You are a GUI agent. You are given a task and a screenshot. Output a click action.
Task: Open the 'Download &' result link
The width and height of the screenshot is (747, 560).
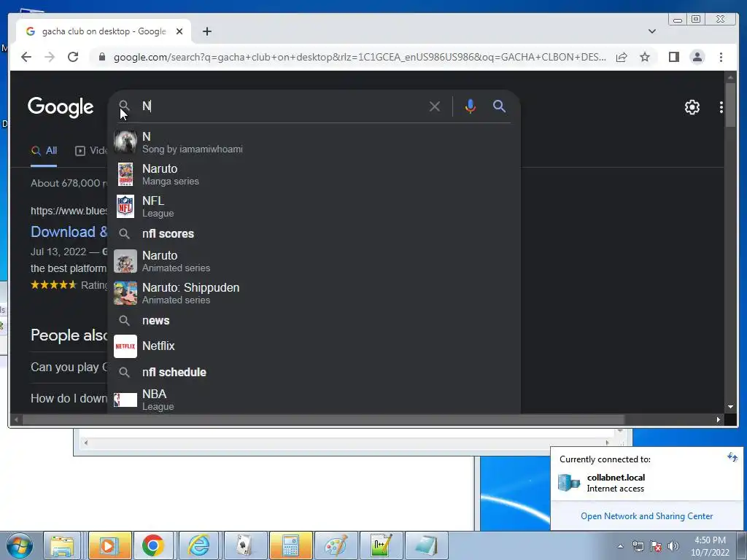69,232
